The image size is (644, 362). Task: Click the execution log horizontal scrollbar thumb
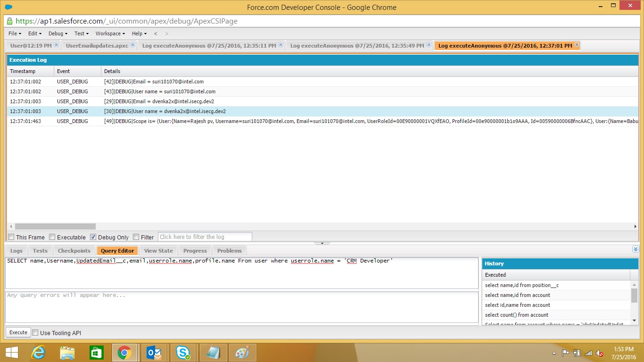point(55,227)
